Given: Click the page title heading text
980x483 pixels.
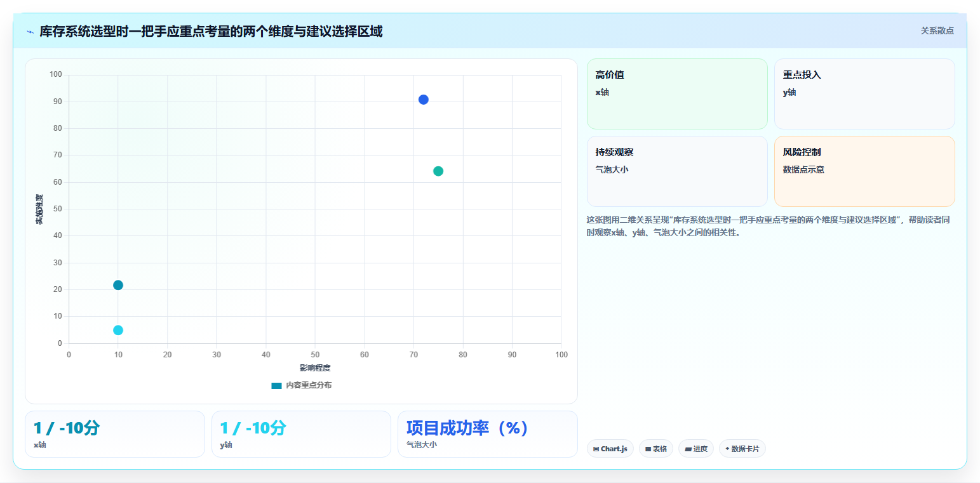Looking at the screenshot, I should (211, 31).
